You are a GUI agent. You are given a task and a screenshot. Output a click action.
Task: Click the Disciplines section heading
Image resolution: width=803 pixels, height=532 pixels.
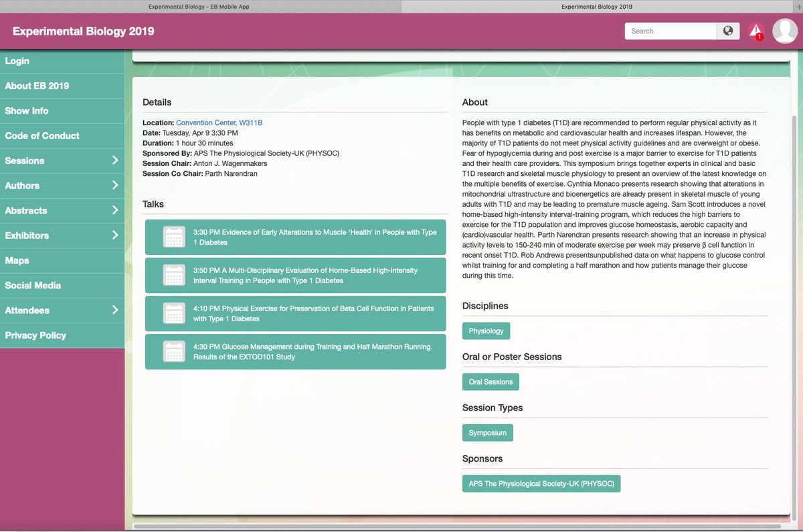pyautogui.click(x=485, y=306)
